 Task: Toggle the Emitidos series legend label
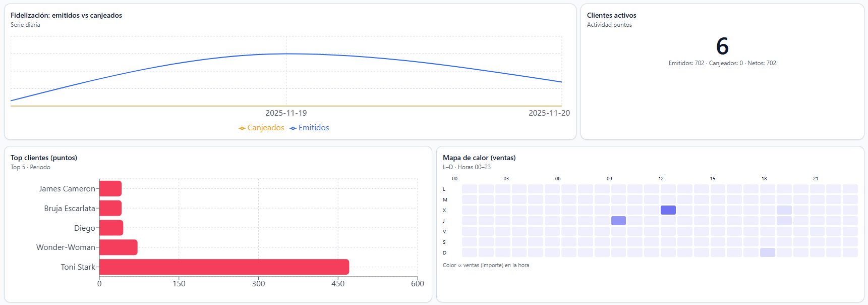tap(313, 128)
